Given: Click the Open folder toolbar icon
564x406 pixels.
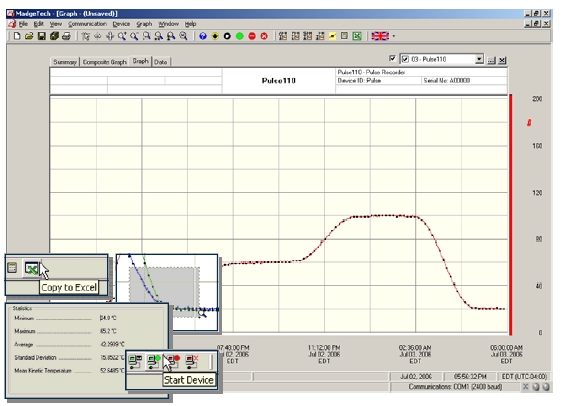Looking at the screenshot, I should (29, 36).
